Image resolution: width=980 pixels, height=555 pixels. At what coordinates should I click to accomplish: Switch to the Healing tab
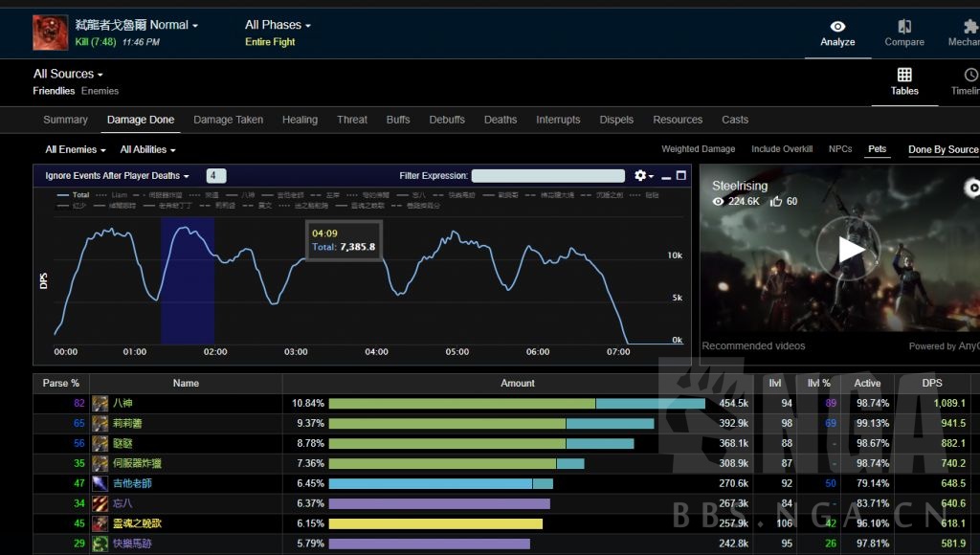click(300, 120)
